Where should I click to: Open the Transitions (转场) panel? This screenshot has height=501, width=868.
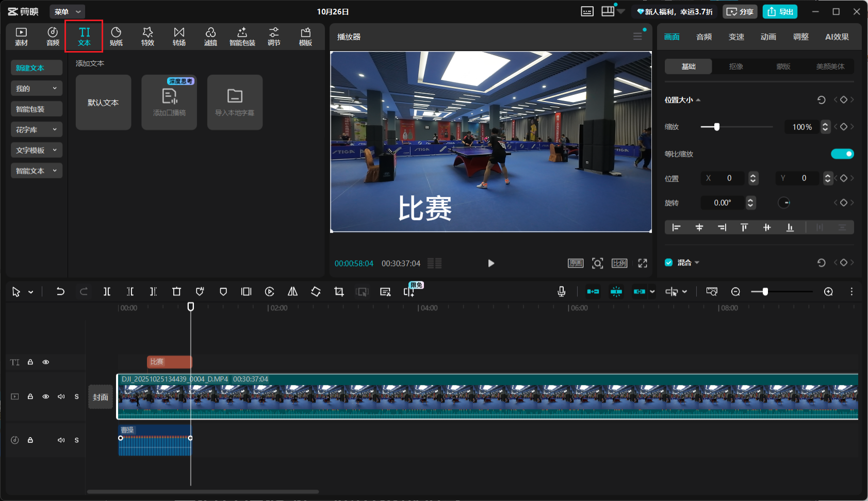[x=179, y=37]
